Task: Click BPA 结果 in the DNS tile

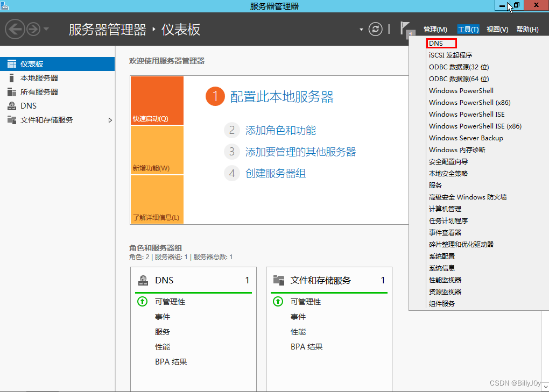Action: click(x=171, y=362)
